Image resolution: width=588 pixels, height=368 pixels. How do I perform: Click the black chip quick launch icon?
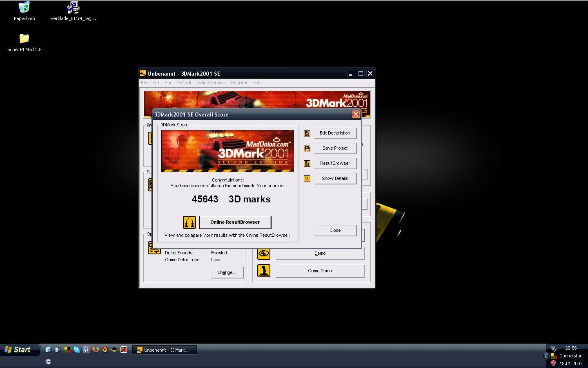(x=114, y=350)
